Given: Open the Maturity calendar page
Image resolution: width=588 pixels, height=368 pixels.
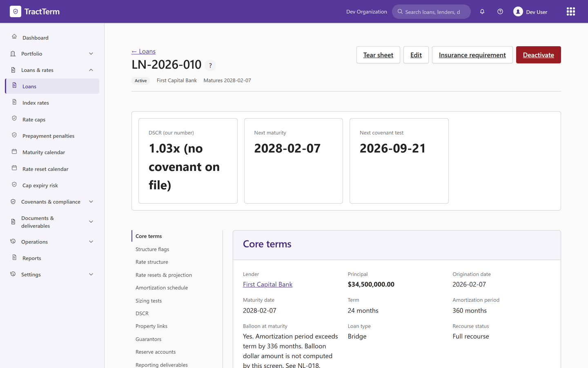Looking at the screenshot, I should coord(52,152).
